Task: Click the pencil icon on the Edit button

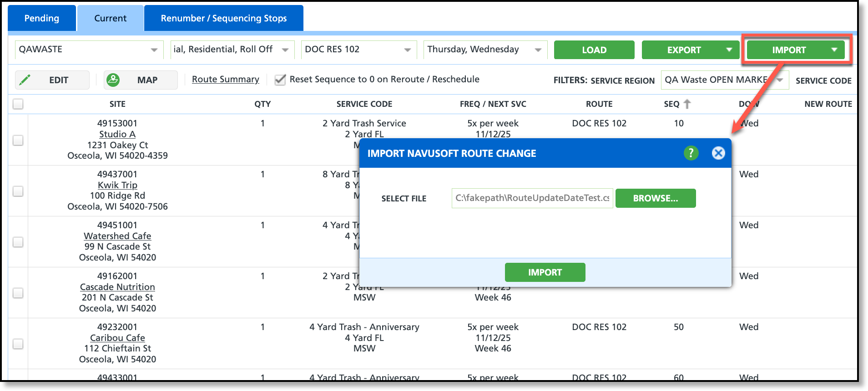Action: pyautogui.click(x=25, y=80)
